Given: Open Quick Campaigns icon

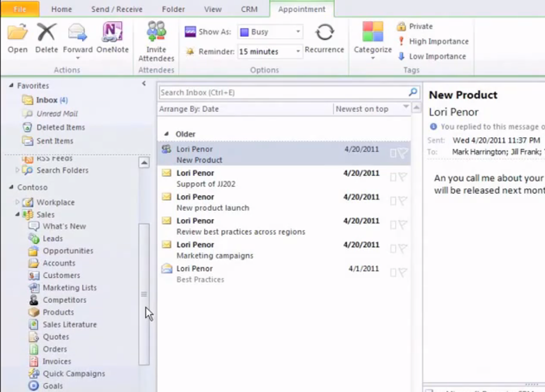Looking at the screenshot, I should click(x=34, y=374).
